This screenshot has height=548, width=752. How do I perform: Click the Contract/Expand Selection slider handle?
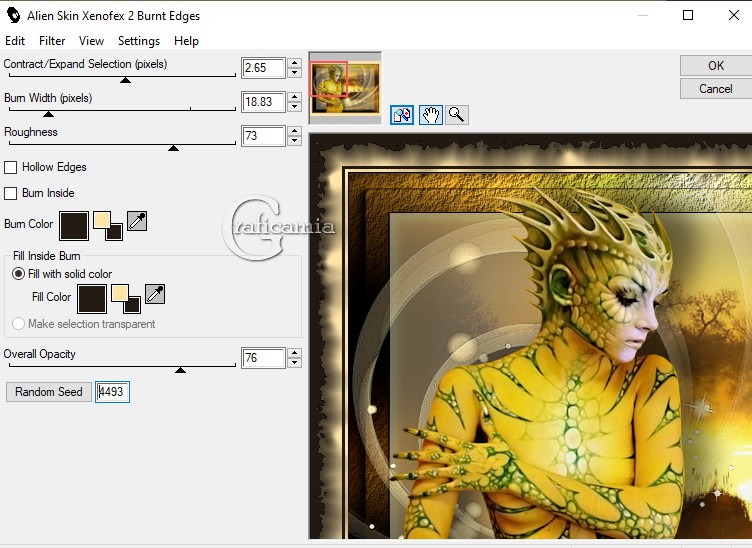pos(125,80)
